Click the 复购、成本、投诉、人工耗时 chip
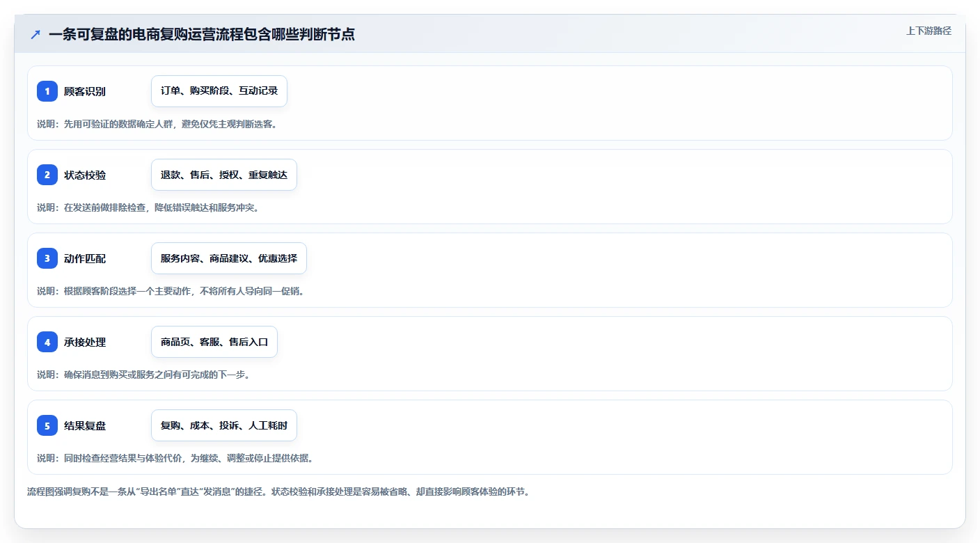Screen dimensions: 980x543 coord(224,425)
